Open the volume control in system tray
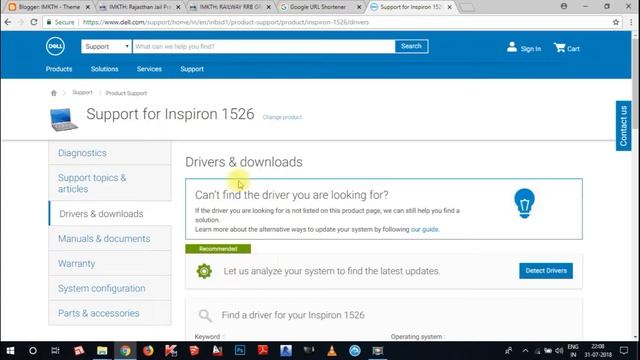 point(559,351)
